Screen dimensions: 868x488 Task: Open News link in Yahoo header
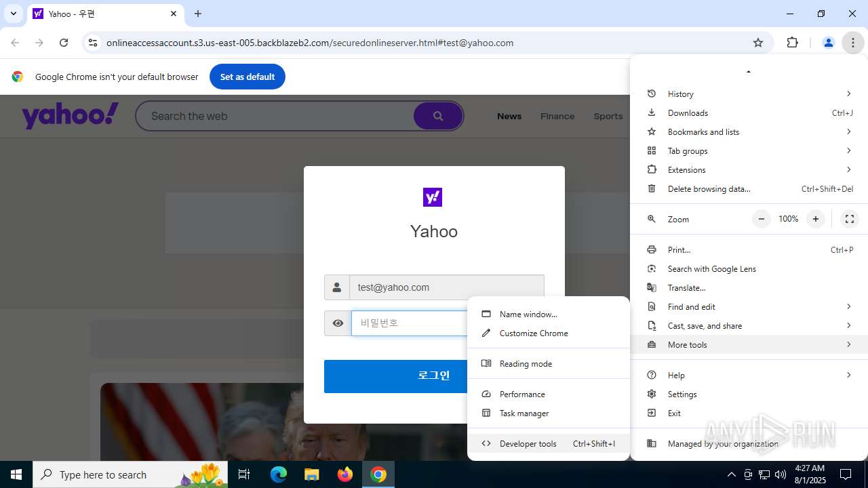509,116
